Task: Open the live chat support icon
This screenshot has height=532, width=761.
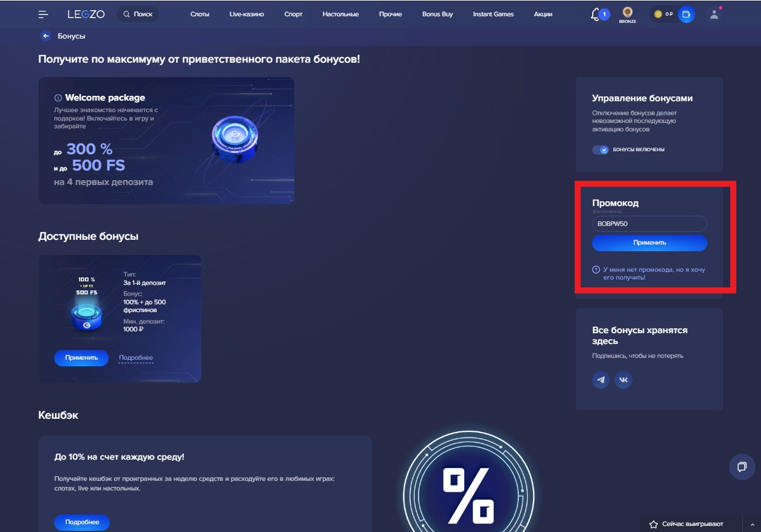Action: pos(742,467)
